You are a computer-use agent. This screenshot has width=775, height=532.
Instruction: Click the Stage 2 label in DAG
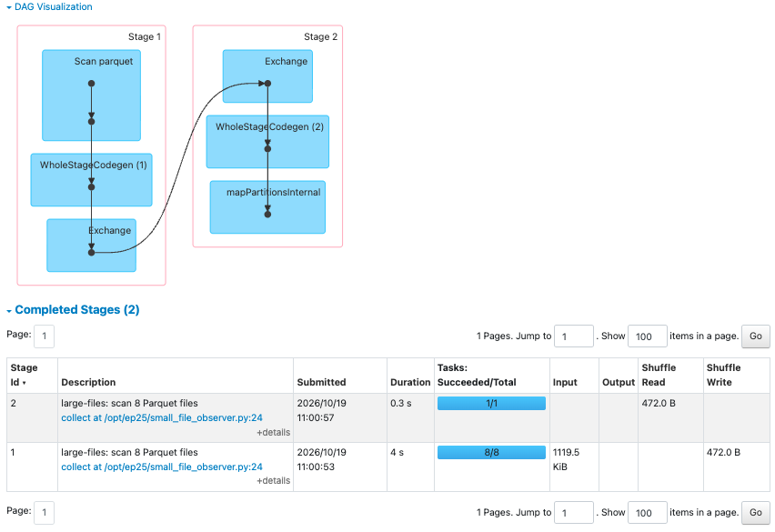320,36
